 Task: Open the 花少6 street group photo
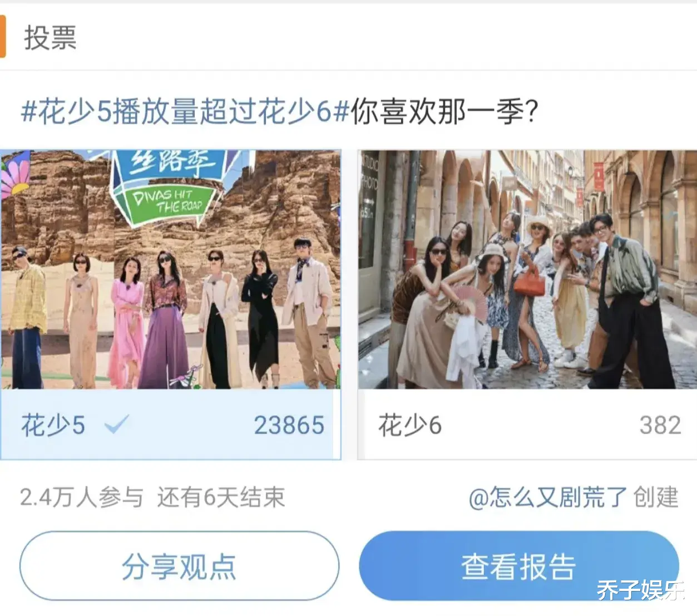(x=527, y=269)
